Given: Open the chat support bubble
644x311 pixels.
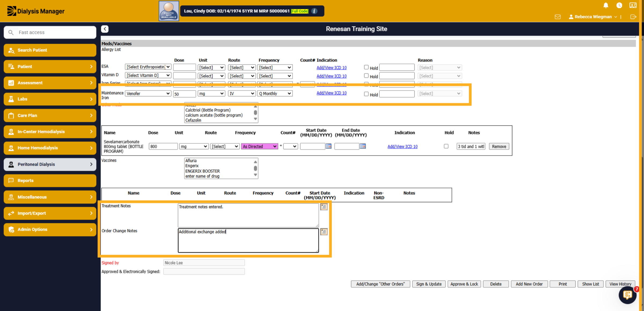Looking at the screenshot, I should tap(628, 295).
